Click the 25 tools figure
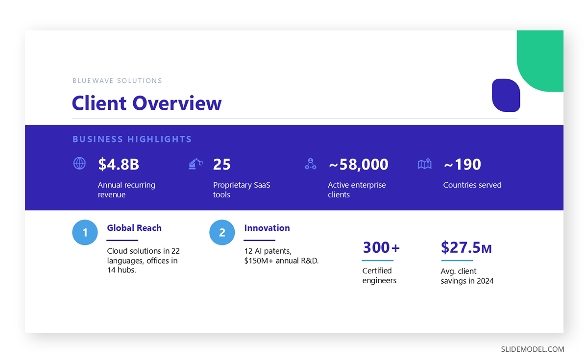The height and width of the screenshot is (364, 588). [221, 164]
